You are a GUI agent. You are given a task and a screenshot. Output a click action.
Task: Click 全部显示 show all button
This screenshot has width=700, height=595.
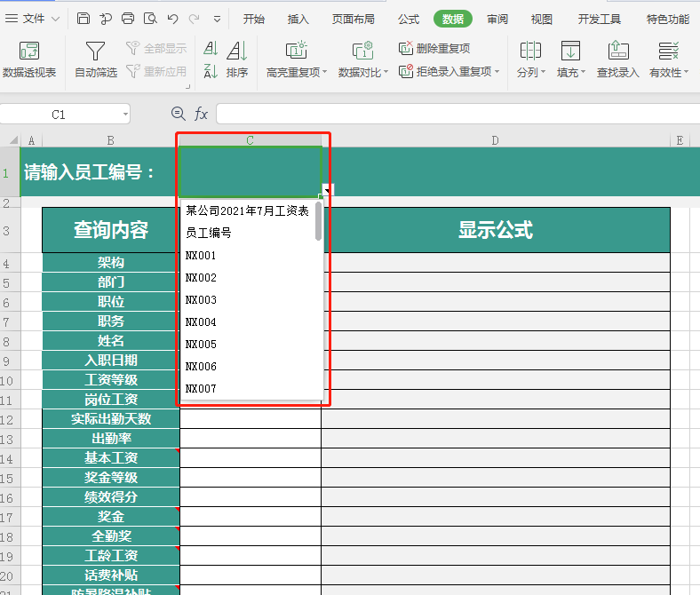[156, 48]
